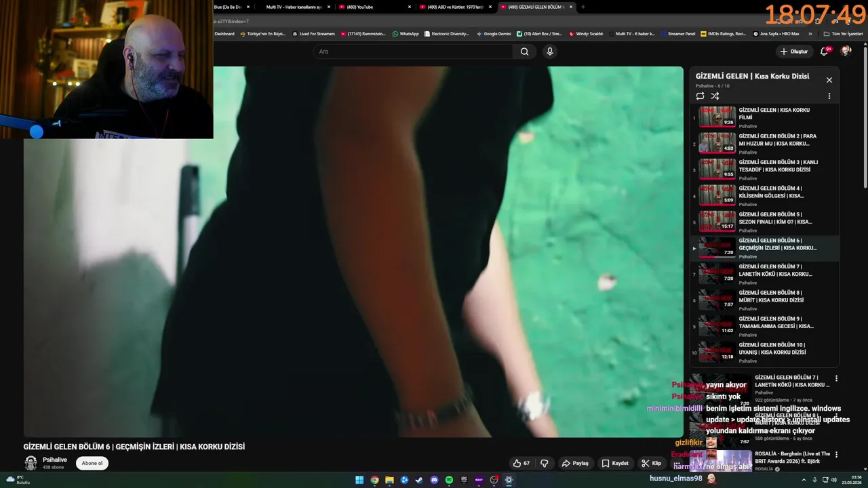Open a new browser tab
The width and height of the screenshot is (868, 488).
(583, 7)
